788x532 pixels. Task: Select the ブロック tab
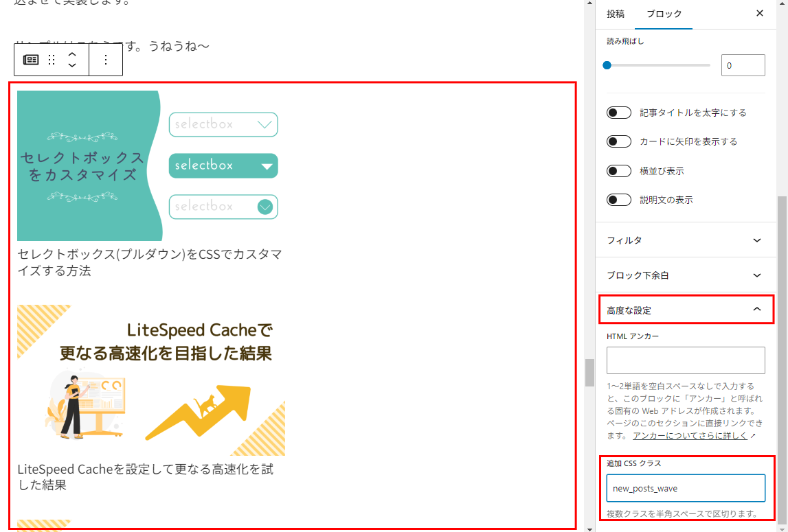coord(664,14)
